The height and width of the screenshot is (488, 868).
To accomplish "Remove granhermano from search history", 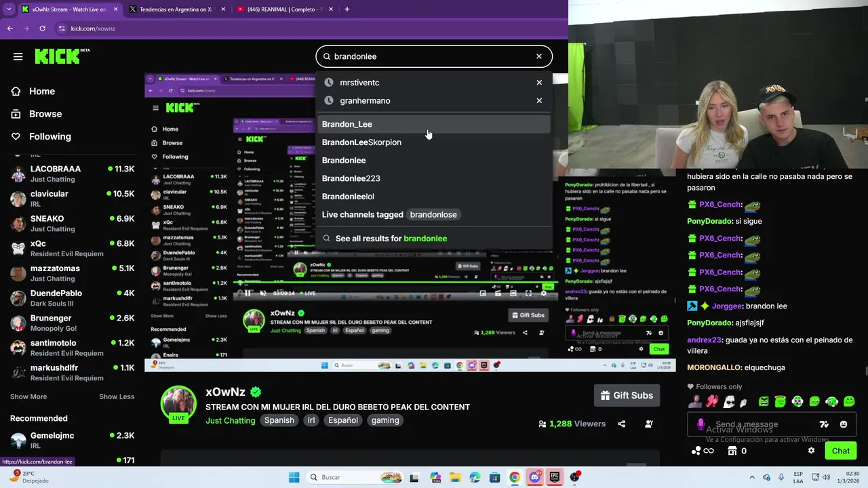I will click(x=539, y=100).
